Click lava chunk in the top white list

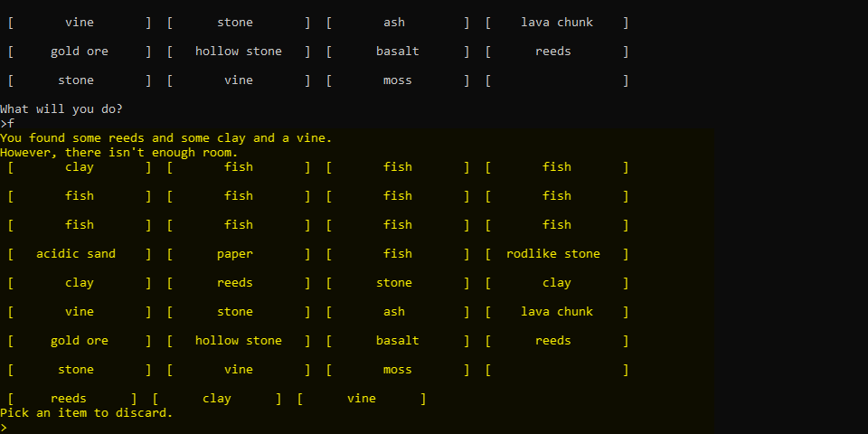(557, 23)
